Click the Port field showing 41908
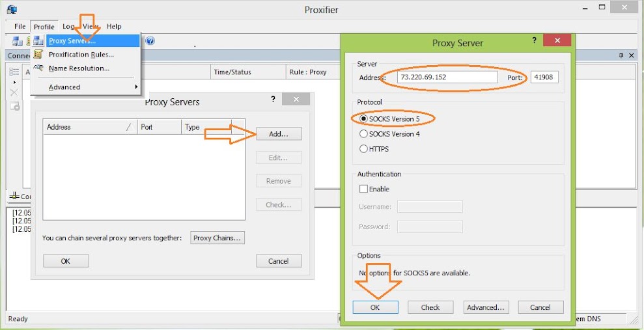The width and height of the screenshot is (644, 330). [x=544, y=77]
